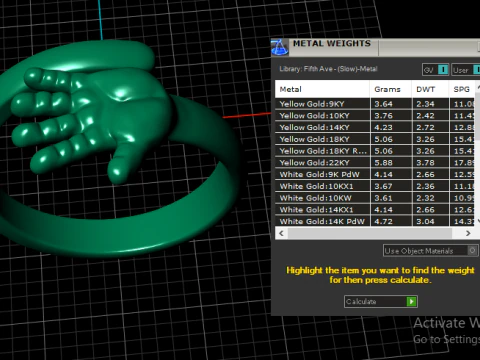
Task: Click horizontal scrollbar left arrow
Action: click(281, 233)
